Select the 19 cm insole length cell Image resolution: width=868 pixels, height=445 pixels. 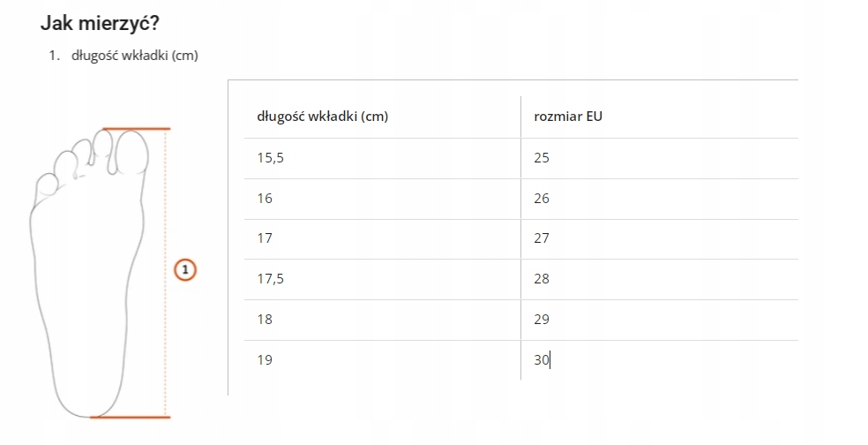pos(265,359)
